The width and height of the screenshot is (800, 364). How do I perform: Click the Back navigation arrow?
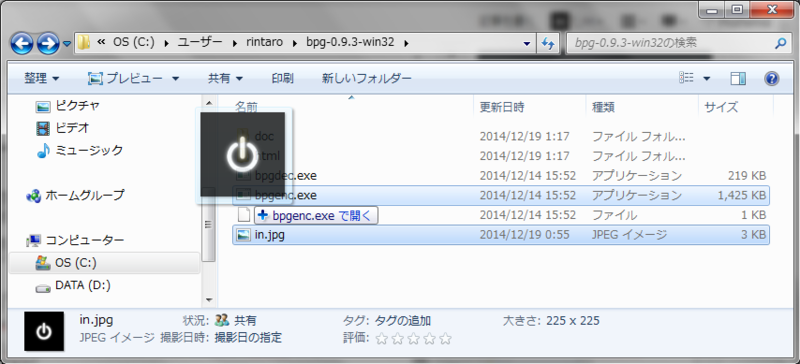pos(22,44)
